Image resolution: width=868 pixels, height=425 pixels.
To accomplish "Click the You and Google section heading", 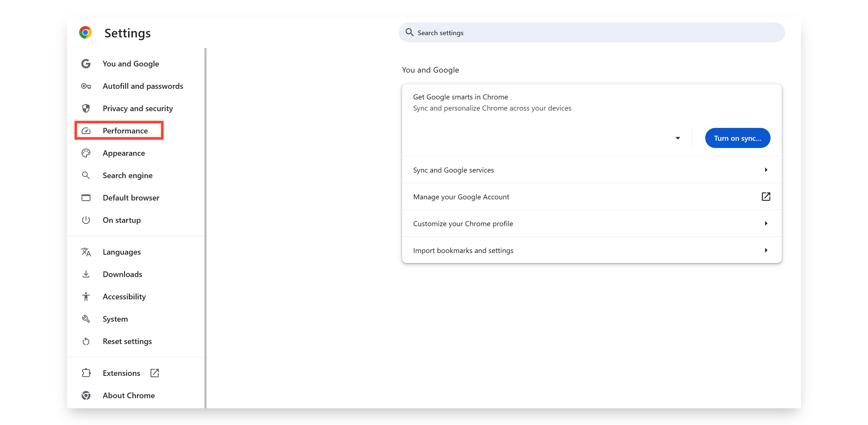I will [430, 70].
